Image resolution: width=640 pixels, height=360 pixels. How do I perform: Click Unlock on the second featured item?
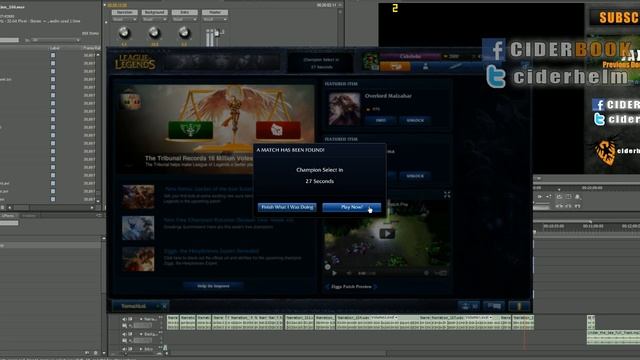[x=415, y=176]
